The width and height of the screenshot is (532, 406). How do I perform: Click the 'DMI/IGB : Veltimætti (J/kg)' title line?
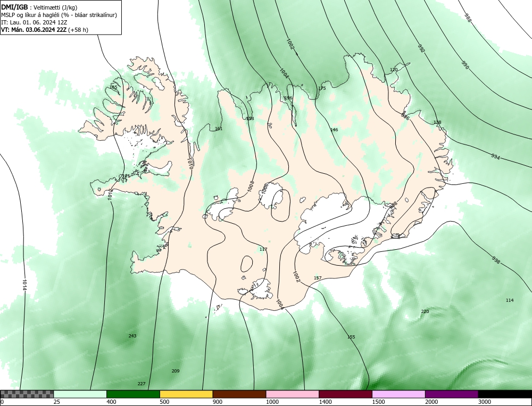pos(39,7)
